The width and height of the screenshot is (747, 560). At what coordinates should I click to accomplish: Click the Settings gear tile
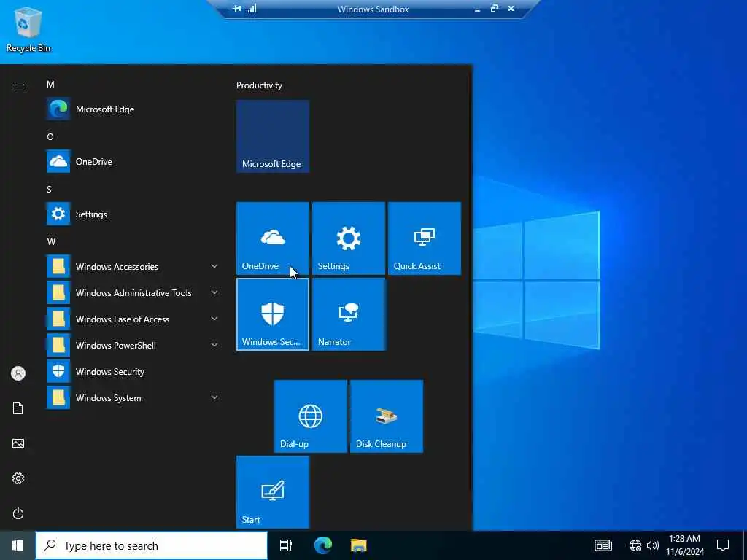(x=348, y=238)
